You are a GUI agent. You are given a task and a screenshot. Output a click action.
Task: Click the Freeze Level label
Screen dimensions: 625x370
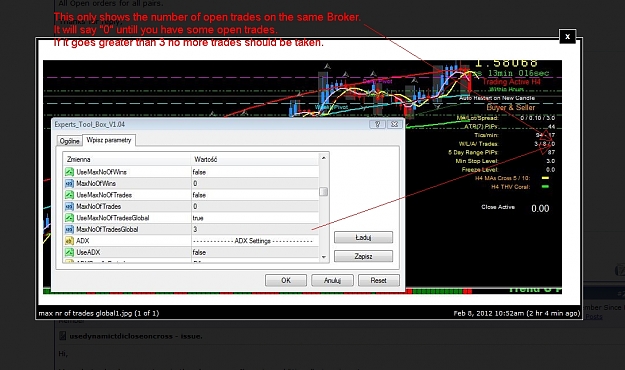coord(480,169)
